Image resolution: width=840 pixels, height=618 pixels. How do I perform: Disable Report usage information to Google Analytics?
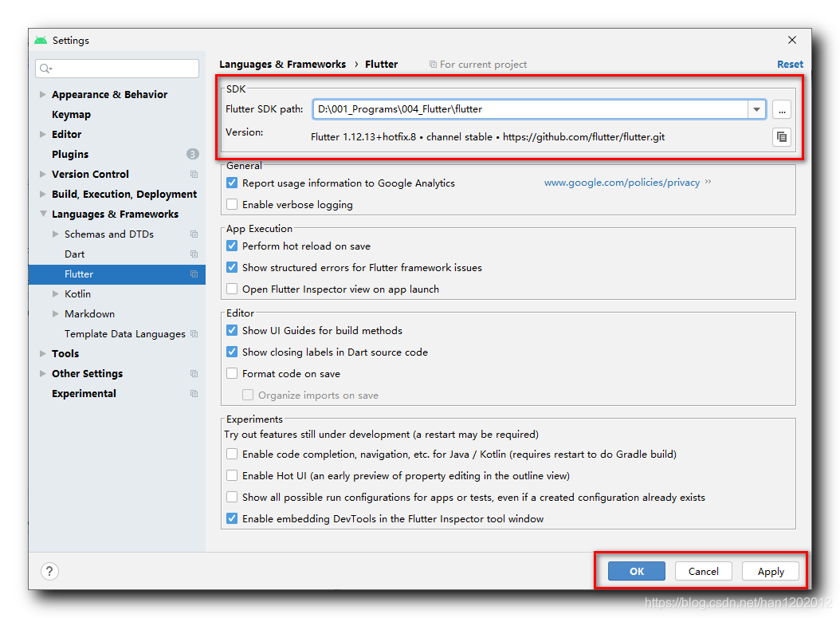pyautogui.click(x=232, y=183)
